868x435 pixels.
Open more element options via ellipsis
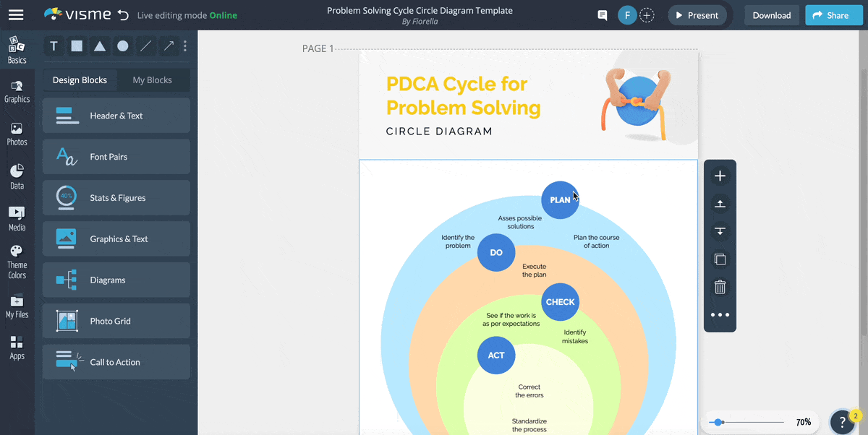(x=719, y=314)
